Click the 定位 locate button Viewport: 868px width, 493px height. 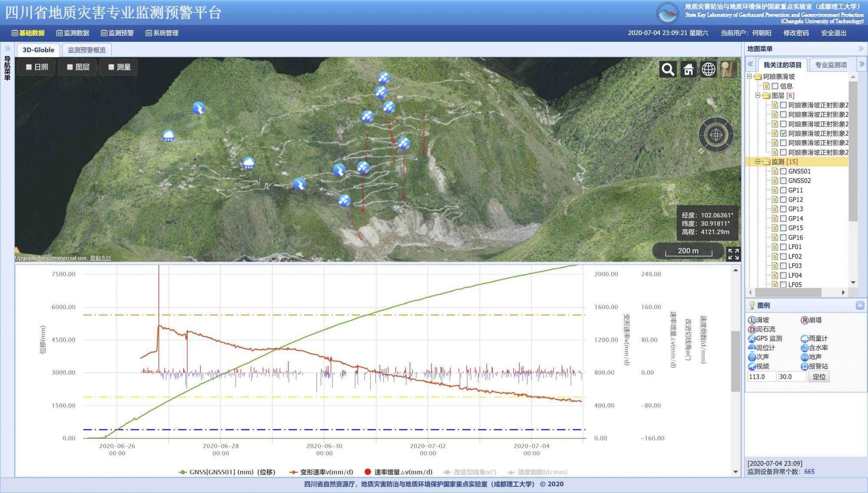click(819, 377)
